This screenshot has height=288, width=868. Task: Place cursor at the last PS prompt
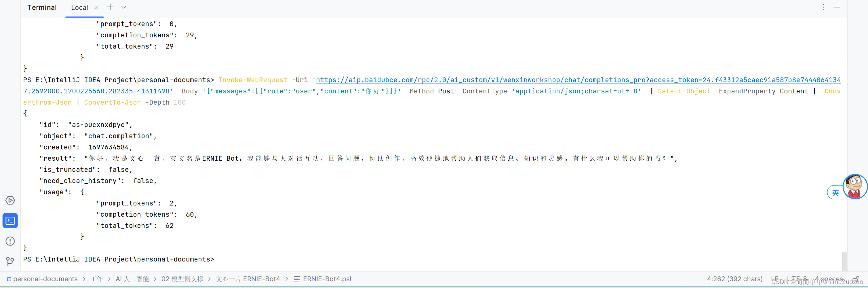(118, 259)
